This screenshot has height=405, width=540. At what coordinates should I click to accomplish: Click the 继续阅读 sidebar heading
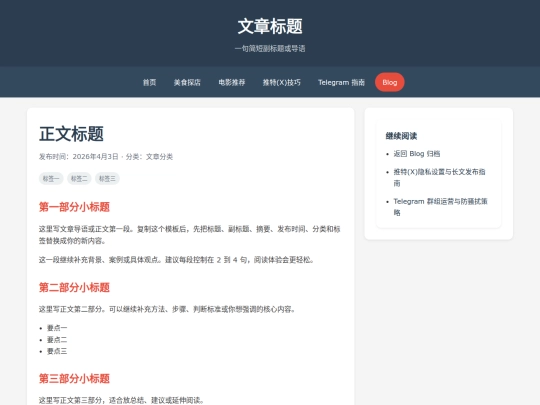401,136
